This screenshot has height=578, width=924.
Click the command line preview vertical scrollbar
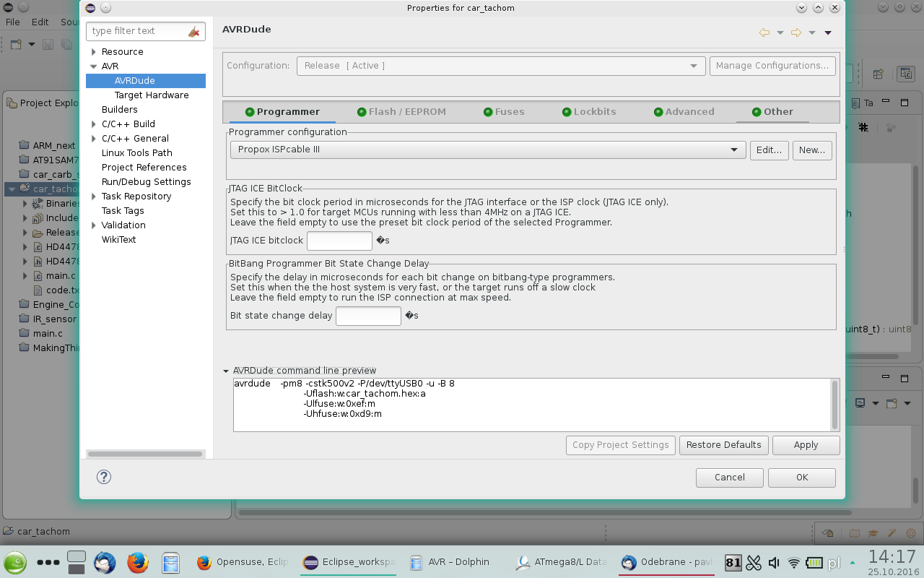835,405
